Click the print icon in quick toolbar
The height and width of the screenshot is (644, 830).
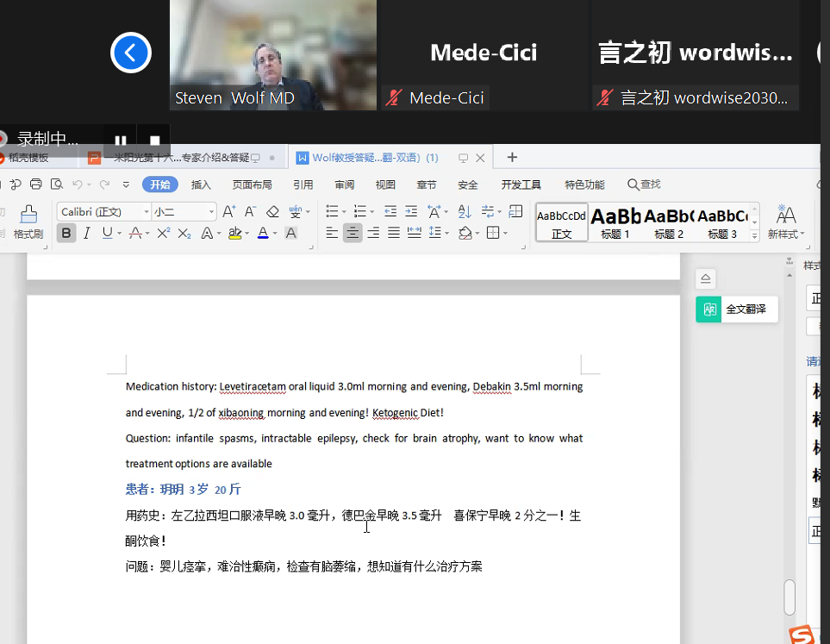[x=35, y=184]
